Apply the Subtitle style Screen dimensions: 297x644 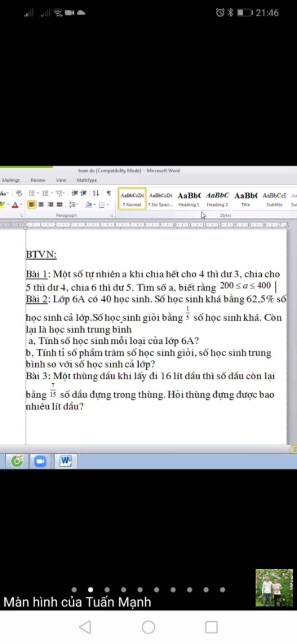click(274, 199)
